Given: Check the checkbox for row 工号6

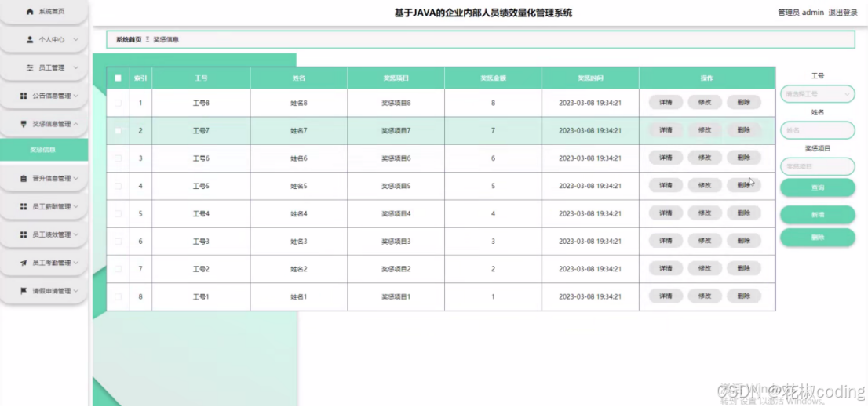Looking at the screenshot, I should pyautogui.click(x=118, y=158).
